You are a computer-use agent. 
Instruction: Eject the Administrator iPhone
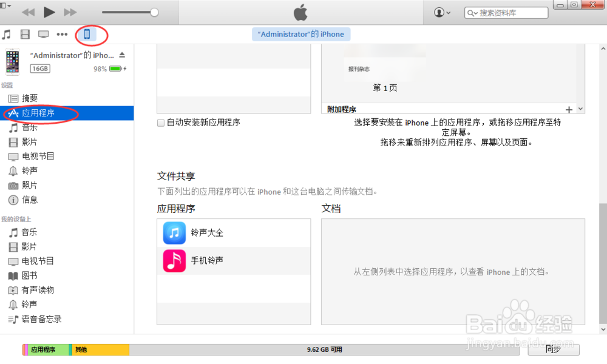123,55
